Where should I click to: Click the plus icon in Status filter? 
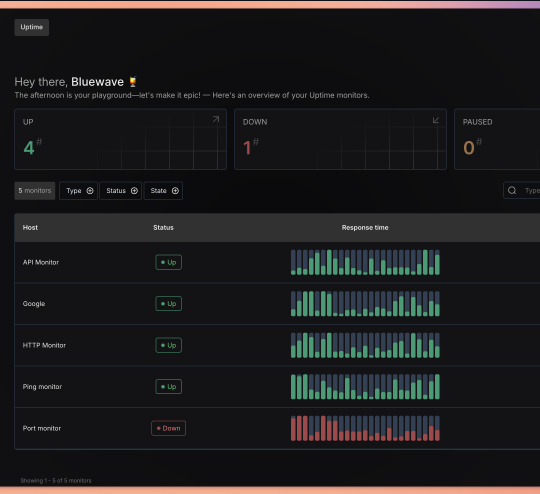[134, 191]
